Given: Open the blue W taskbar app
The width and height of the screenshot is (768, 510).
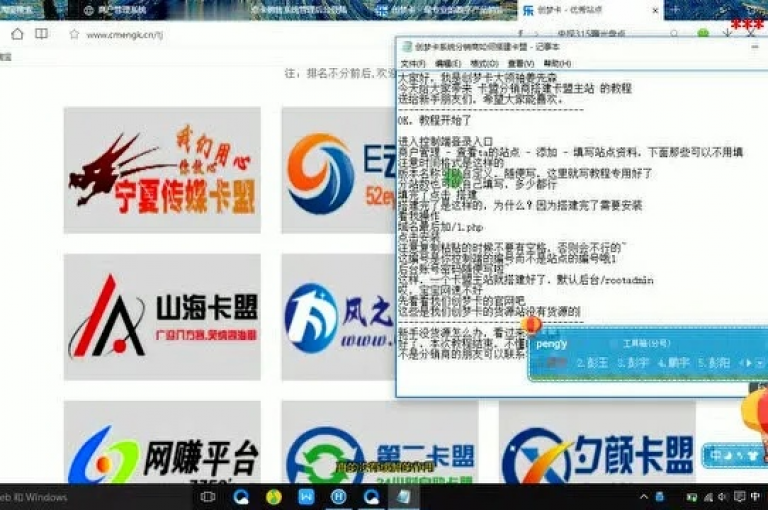Looking at the screenshot, I should [x=306, y=497].
